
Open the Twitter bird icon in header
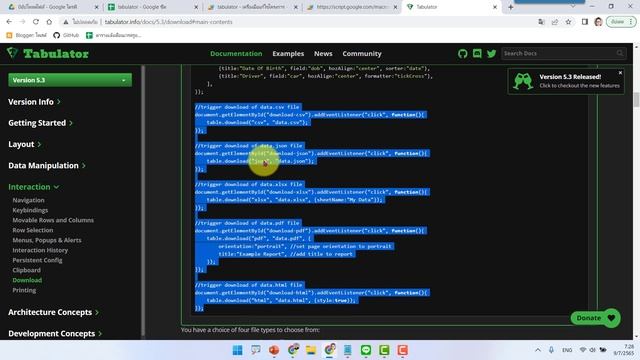[491, 53]
